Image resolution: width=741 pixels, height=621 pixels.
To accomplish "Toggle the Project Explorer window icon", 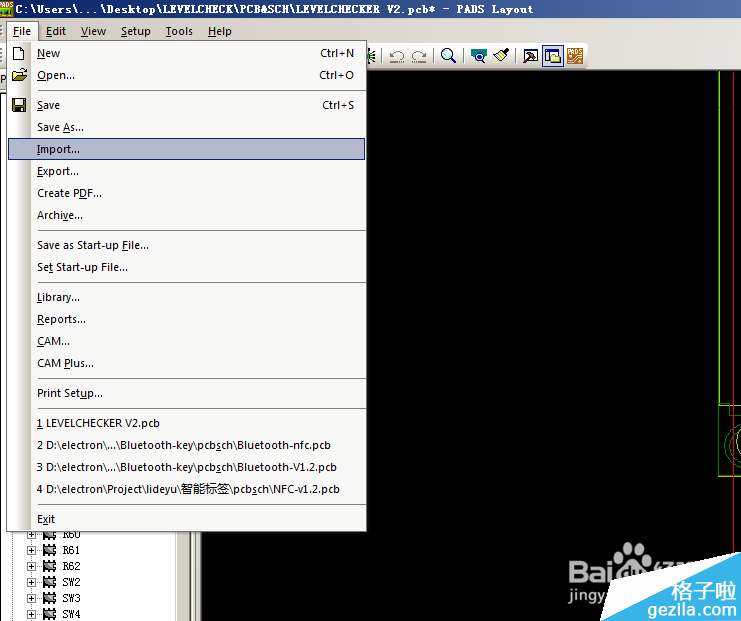I will click(x=553, y=56).
